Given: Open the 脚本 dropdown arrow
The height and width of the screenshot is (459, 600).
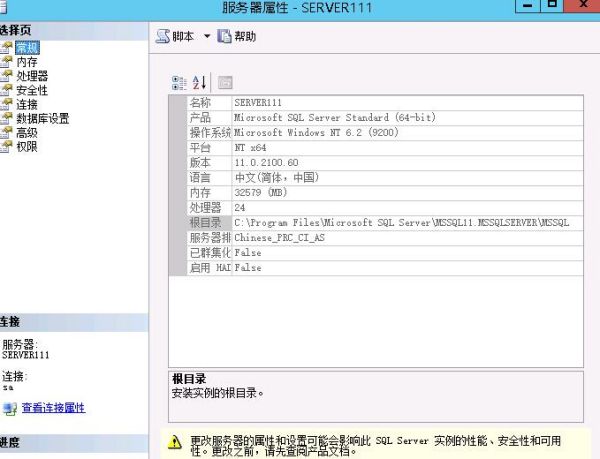Looking at the screenshot, I should (207, 36).
